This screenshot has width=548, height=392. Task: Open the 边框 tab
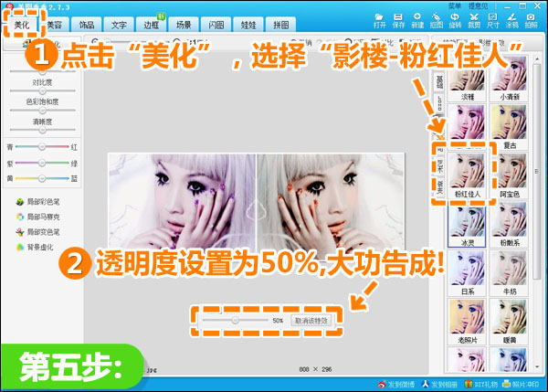152,25
